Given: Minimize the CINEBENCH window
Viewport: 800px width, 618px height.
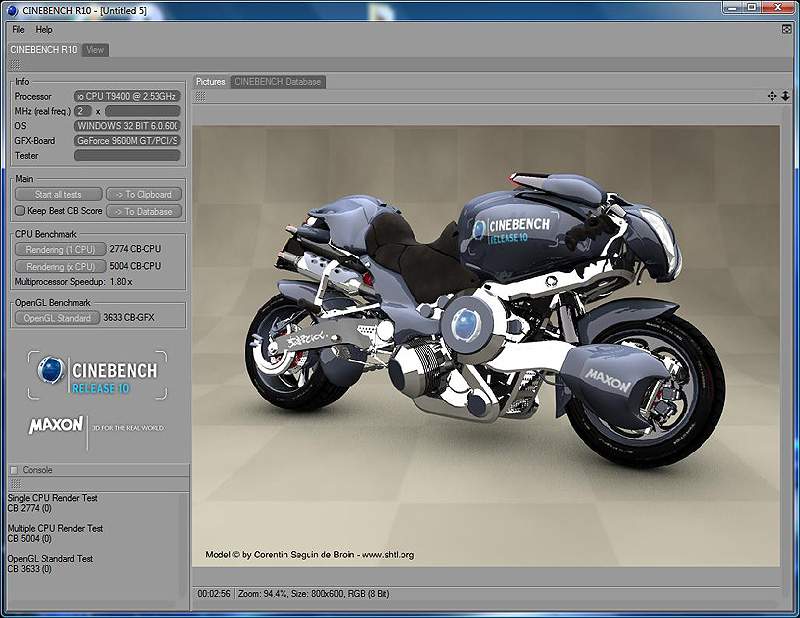Looking at the screenshot, I should (x=732, y=7).
